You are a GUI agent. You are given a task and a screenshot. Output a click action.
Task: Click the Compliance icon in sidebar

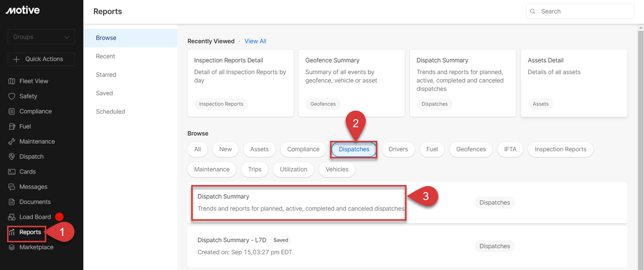point(12,111)
